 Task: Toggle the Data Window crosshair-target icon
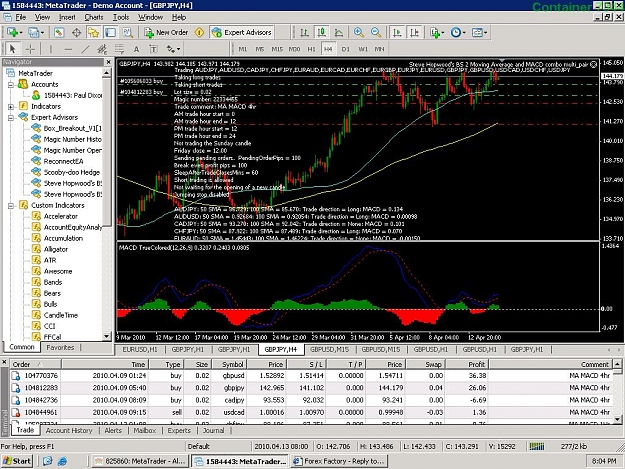click(76, 32)
